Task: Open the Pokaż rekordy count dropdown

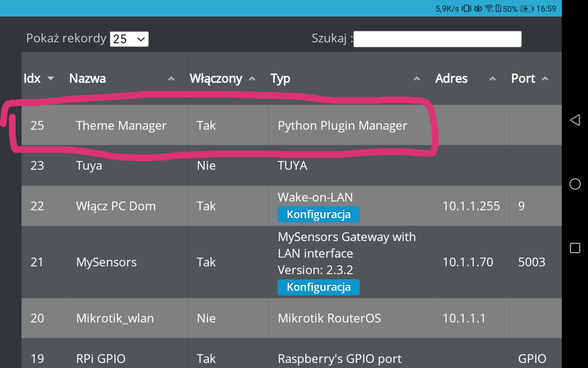Action: click(x=129, y=39)
